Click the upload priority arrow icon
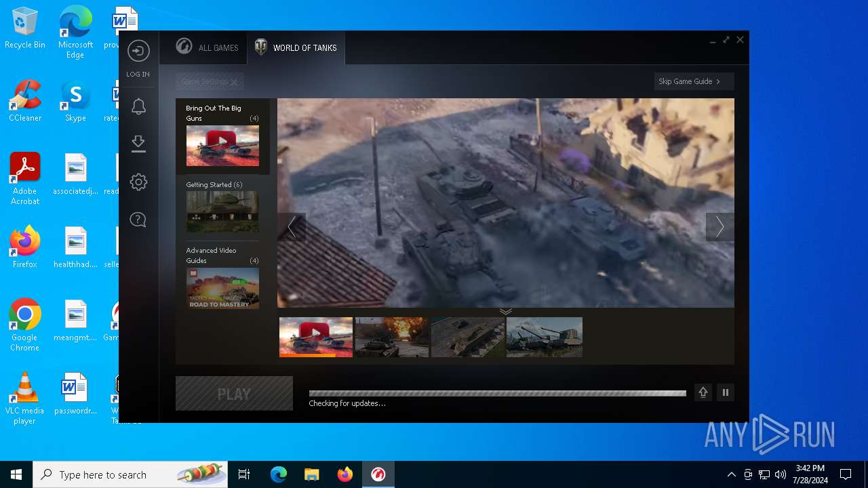 pyautogui.click(x=703, y=392)
